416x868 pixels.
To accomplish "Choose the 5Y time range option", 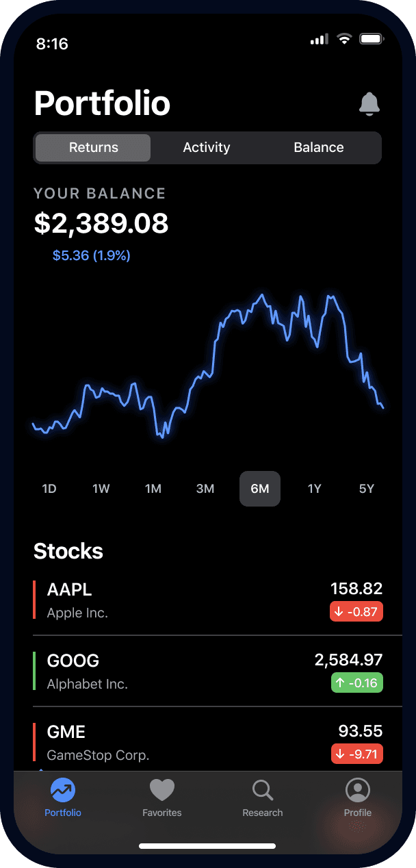I will pyautogui.click(x=367, y=489).
